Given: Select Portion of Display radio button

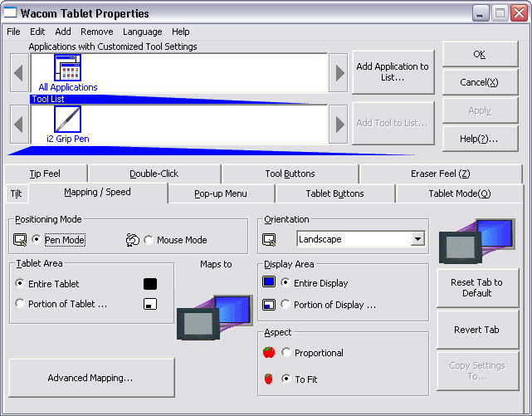Looking at the screenshot, I should [x=286, y=304].
